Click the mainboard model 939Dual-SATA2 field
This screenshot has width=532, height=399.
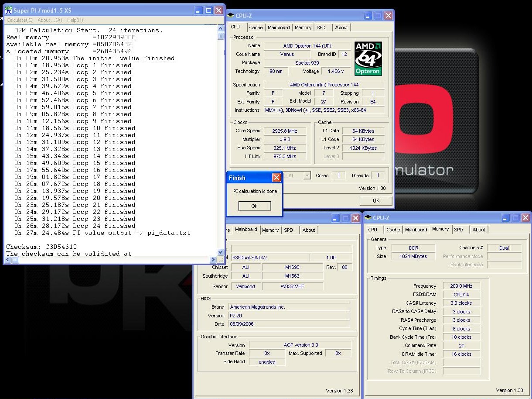tap(269, 258)
